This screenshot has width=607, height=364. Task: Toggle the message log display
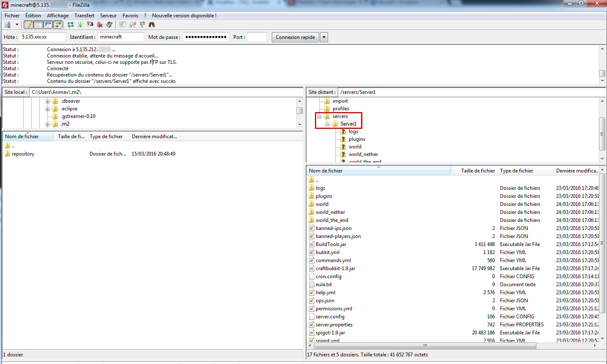pos(28,25)
